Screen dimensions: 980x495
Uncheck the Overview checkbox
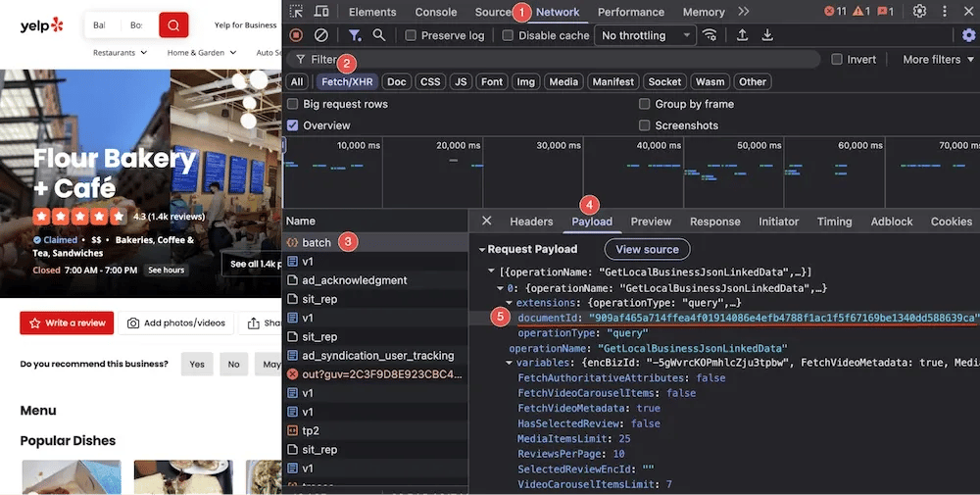pyautogui.click(x=293, y=125)
